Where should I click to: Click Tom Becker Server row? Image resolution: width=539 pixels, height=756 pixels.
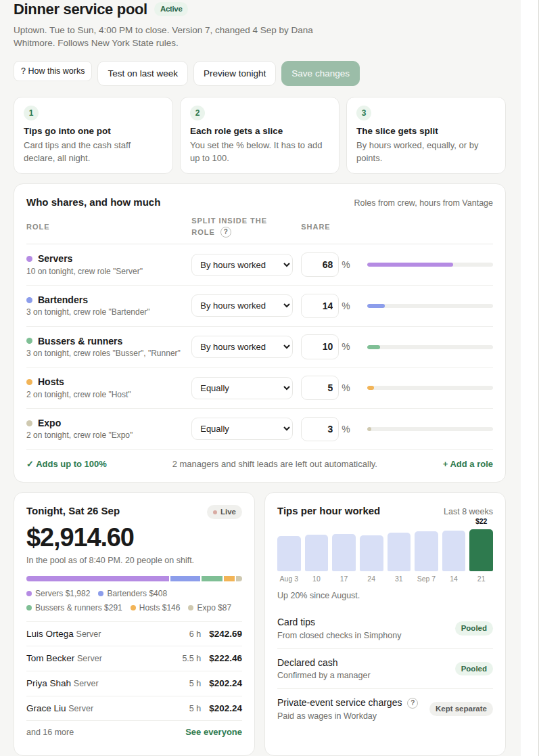point(134,659)
